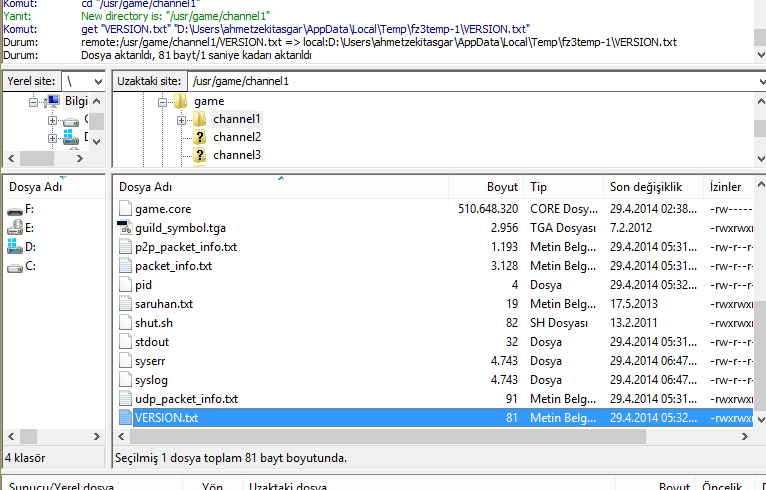Select the syserr file row
The image size is (766, 490).
pos(300,361)
